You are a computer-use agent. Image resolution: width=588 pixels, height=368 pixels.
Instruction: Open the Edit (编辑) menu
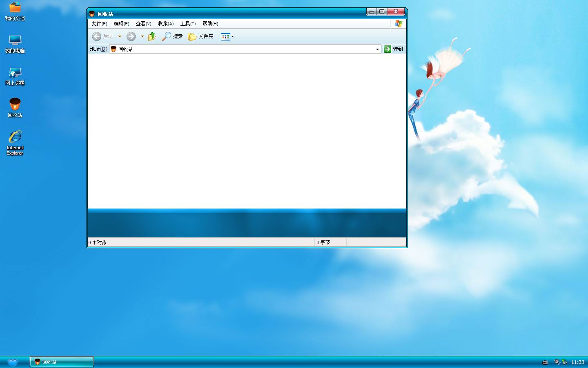tap(121, 24)
